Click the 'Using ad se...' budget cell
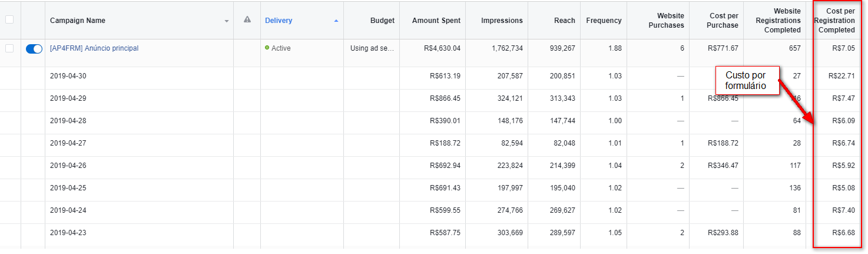The width and height of the screenshot is (868, 254). [372, 48]
